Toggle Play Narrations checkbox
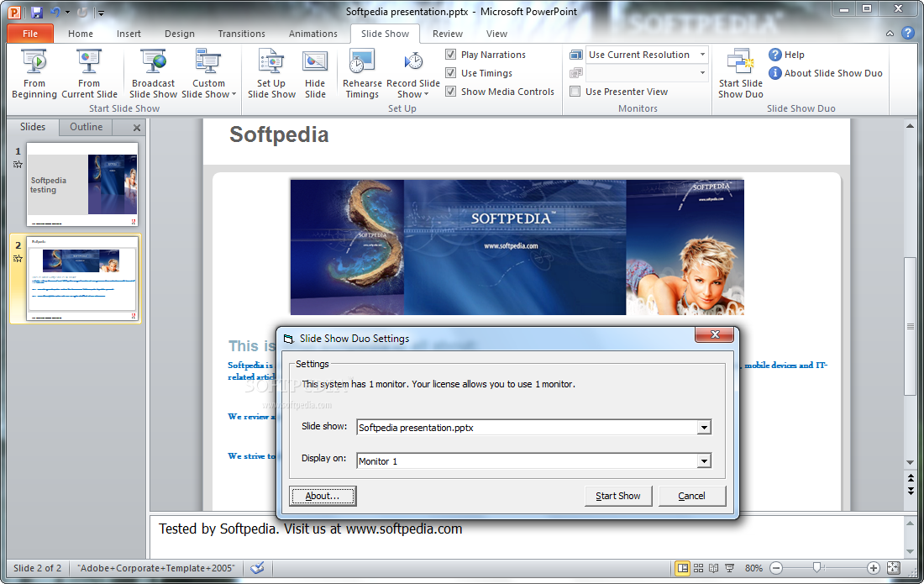924x584 pixels. coord(451,55)
